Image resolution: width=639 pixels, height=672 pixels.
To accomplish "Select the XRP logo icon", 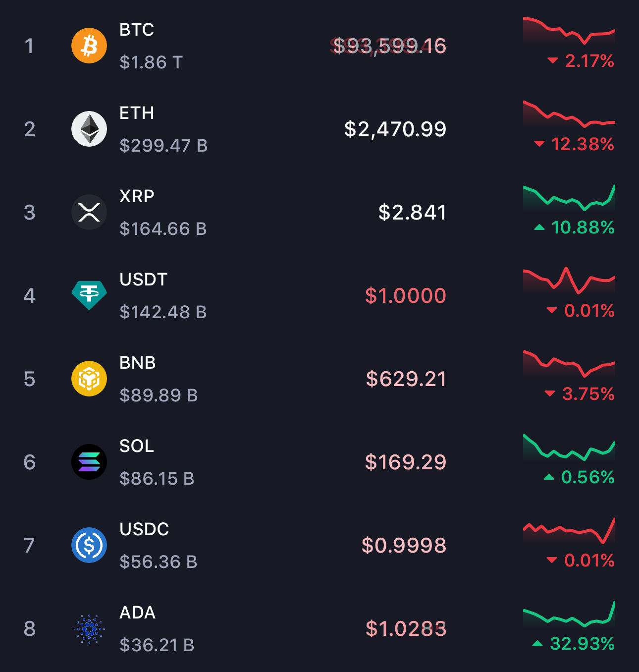I will [x=89, y=212].
